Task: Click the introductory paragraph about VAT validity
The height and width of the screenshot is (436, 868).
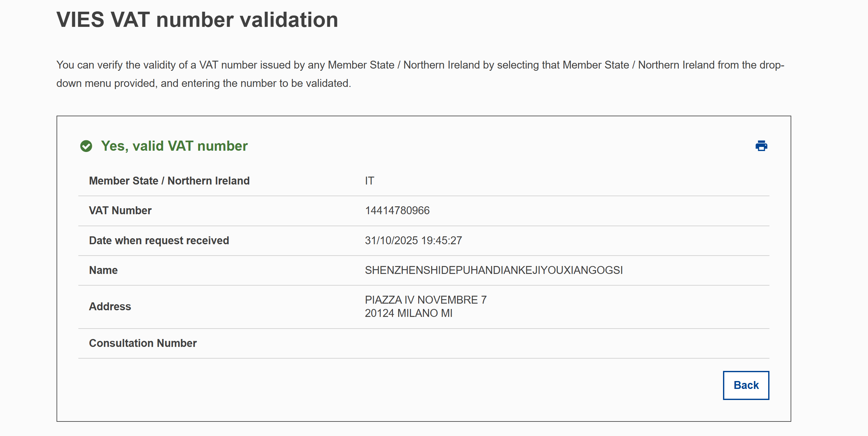Action: (x=420, y=65)
